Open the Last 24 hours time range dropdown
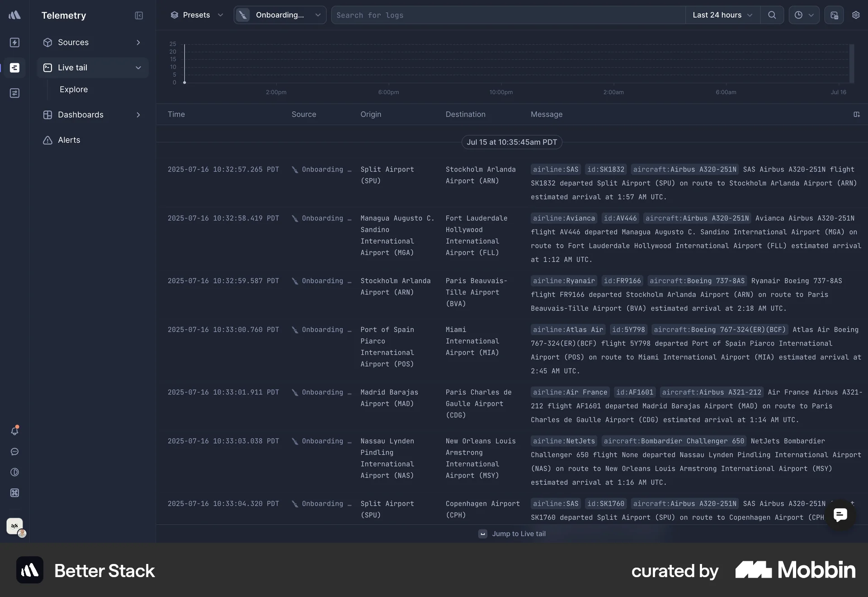 [722, 15]
